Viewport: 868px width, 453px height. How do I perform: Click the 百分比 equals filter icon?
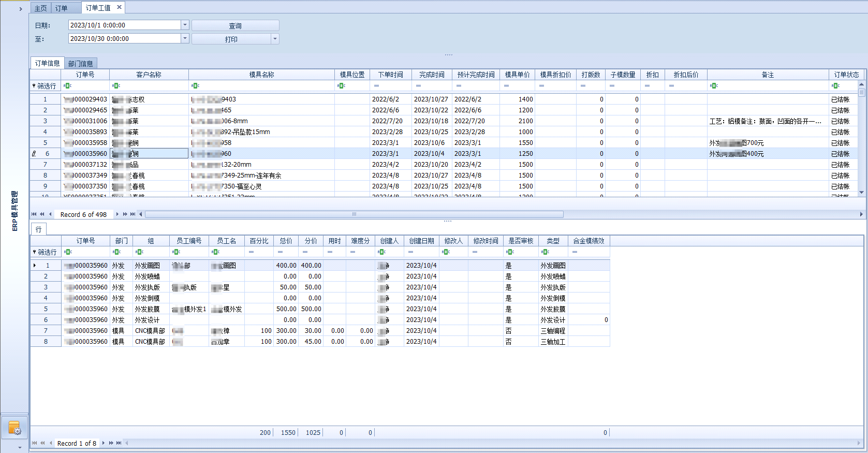click(251, 252)
